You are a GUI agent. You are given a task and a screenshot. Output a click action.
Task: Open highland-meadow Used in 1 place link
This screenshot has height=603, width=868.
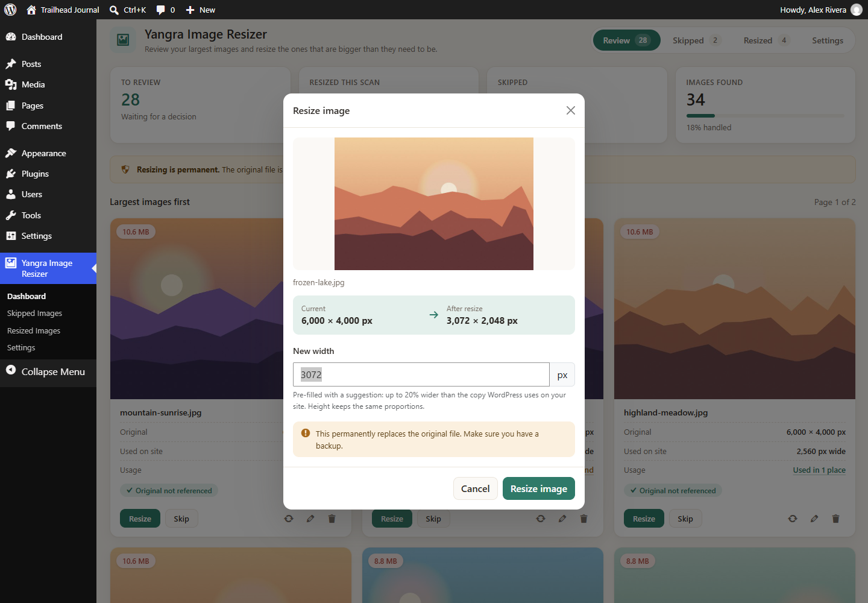[819, 470]
